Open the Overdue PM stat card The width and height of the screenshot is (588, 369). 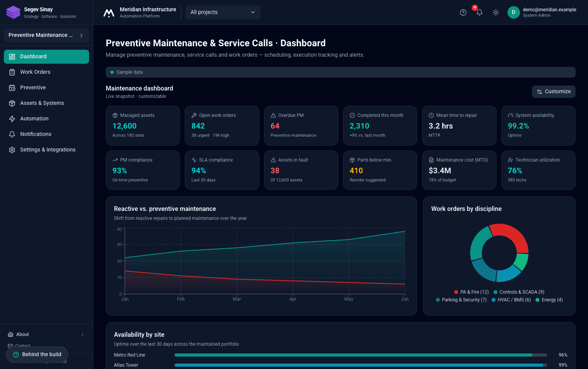(301, 125)
